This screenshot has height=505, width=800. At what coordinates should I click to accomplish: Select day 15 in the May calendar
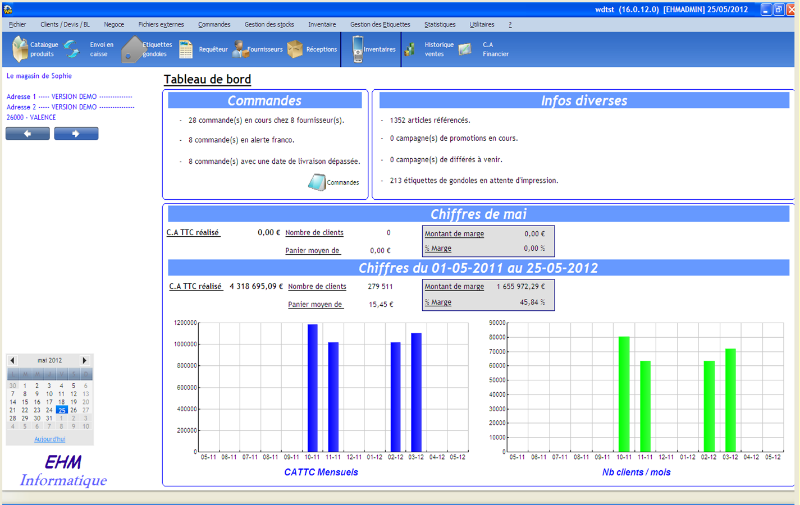25,401
